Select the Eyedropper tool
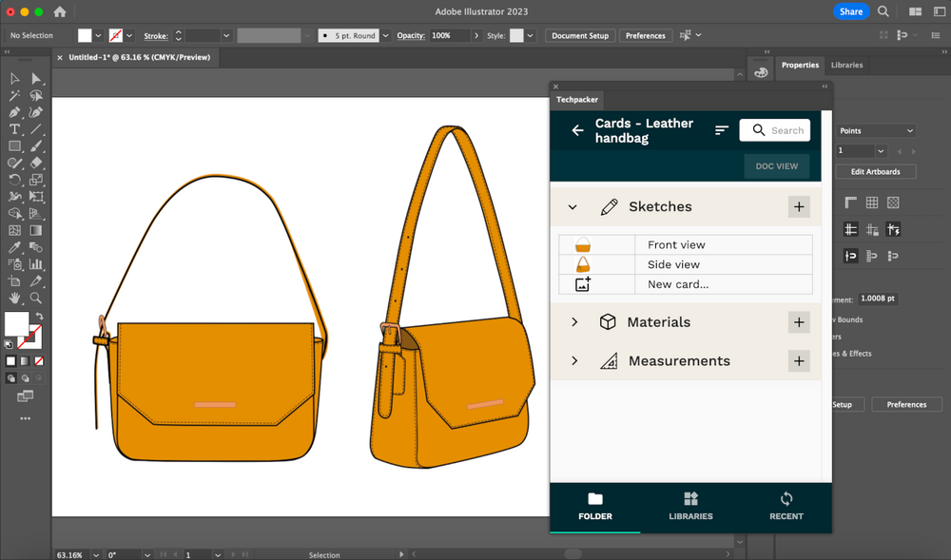The height and width of the screenshot is (560, 951). [x=14, y=247]
